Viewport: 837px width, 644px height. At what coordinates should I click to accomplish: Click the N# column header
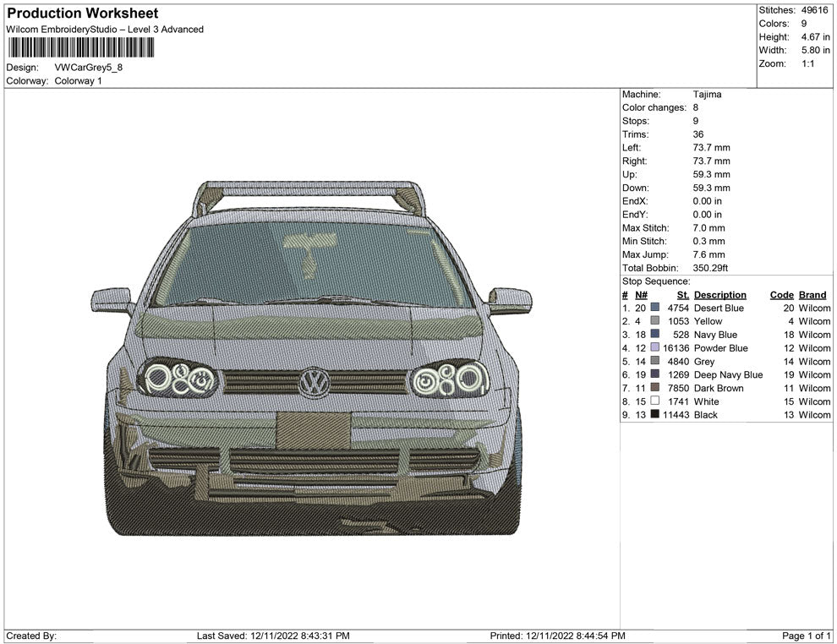(x=641, y=294)
